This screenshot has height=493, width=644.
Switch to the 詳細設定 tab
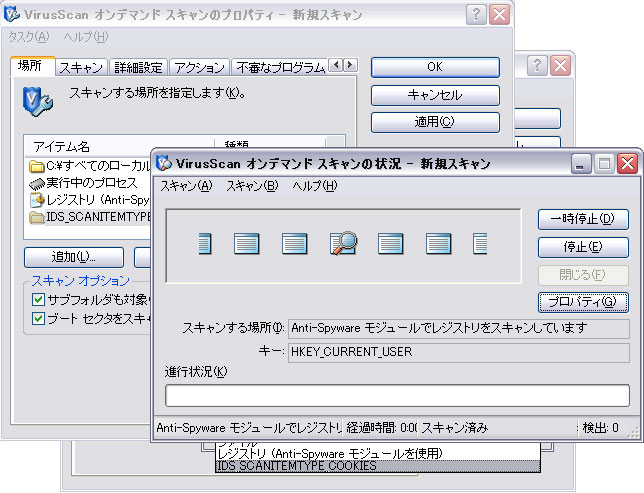(x=138, y=67)
